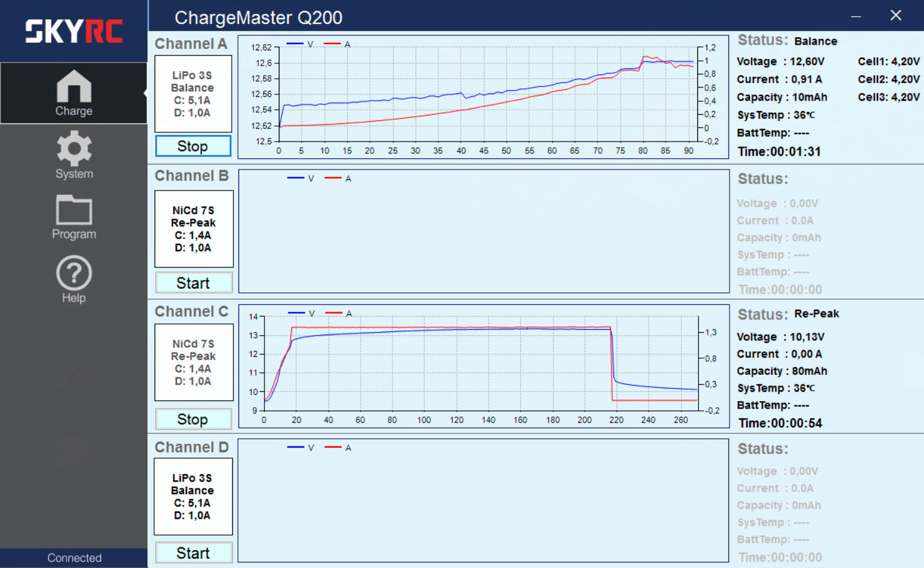Click the red A legend in Channel C graph
The height and width of the screenshot is (568, 924).
point(339,313)
